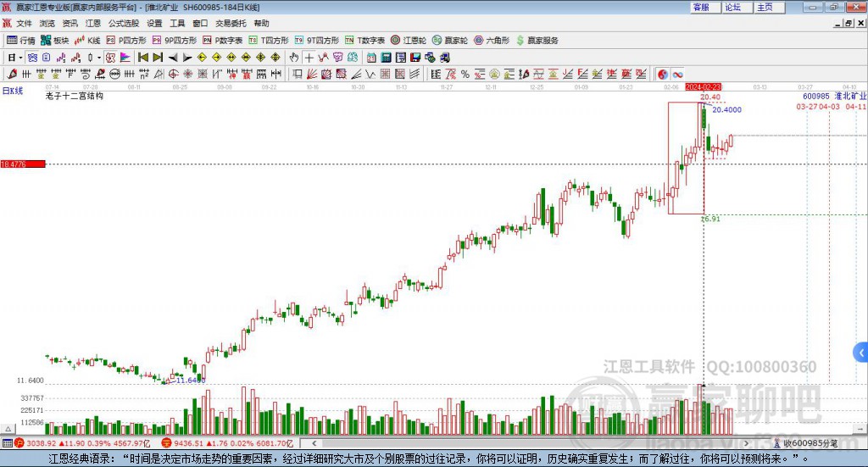Open the 工具 menu
The height and width of the screenshot is (467, 868).
(x=177, y=23)
